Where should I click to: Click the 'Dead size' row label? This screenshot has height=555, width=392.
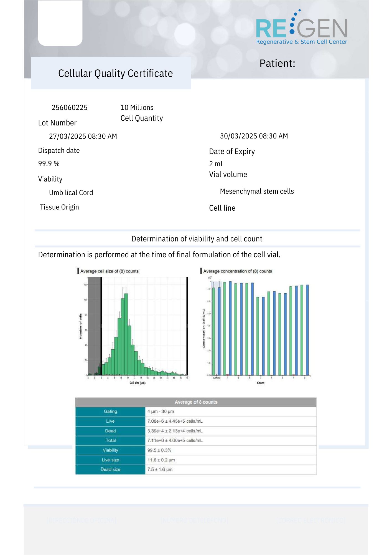pyautogui.click(x=110, y=470)
